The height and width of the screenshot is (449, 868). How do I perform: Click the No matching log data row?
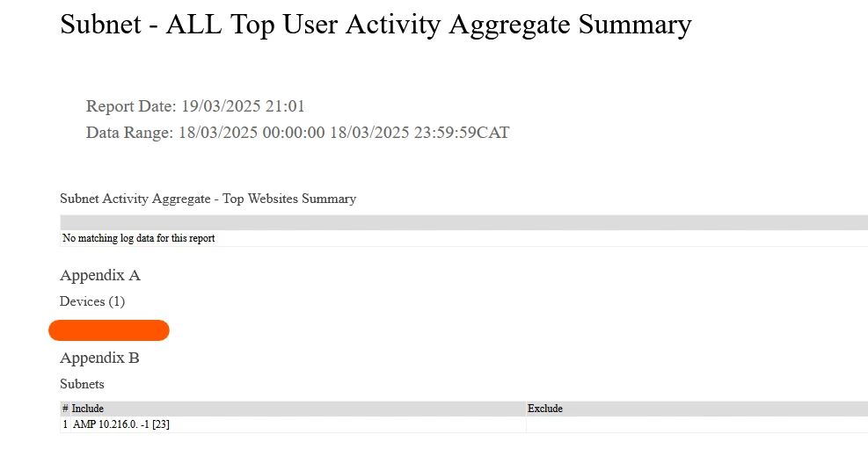click(463, 238)
